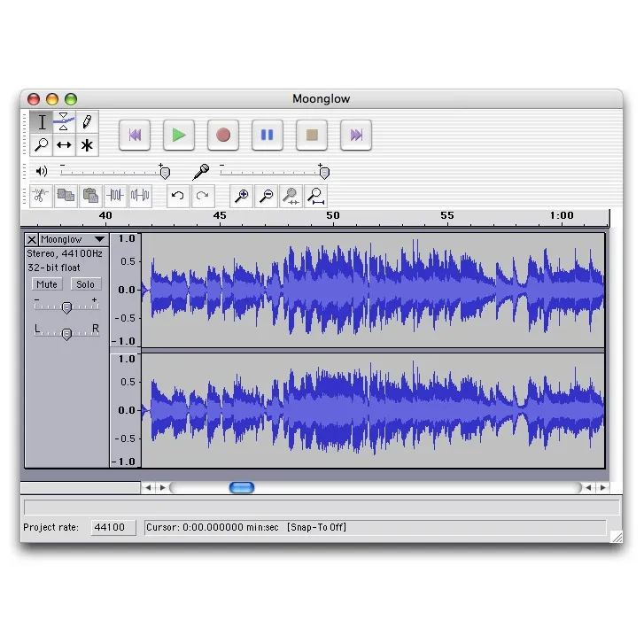Image resolution: width=644 pixels, height=644 pixels.
Task: Zoom the window with the green button
Action: click(71, 99)
